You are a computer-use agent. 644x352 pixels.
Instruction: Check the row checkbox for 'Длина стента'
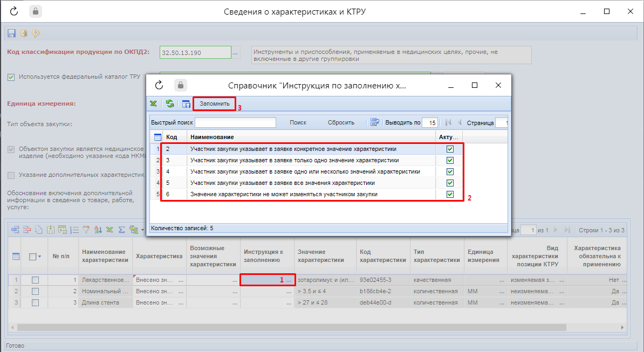click(36, 302)
